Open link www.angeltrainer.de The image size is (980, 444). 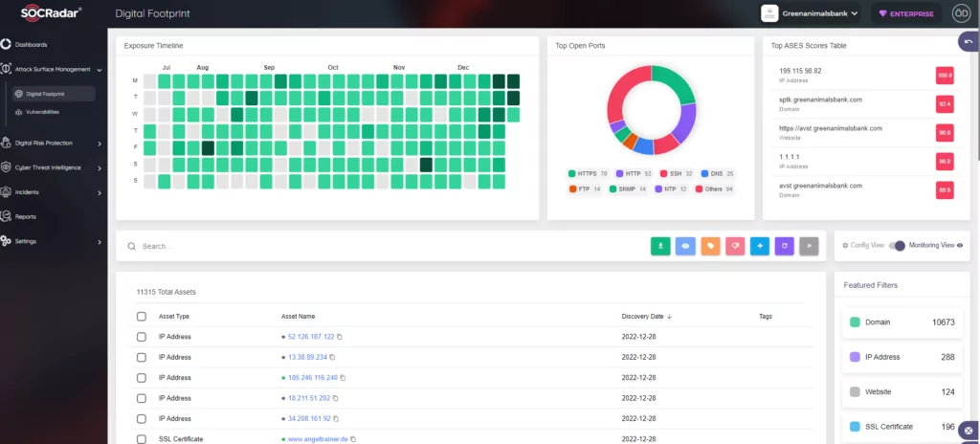318,439
